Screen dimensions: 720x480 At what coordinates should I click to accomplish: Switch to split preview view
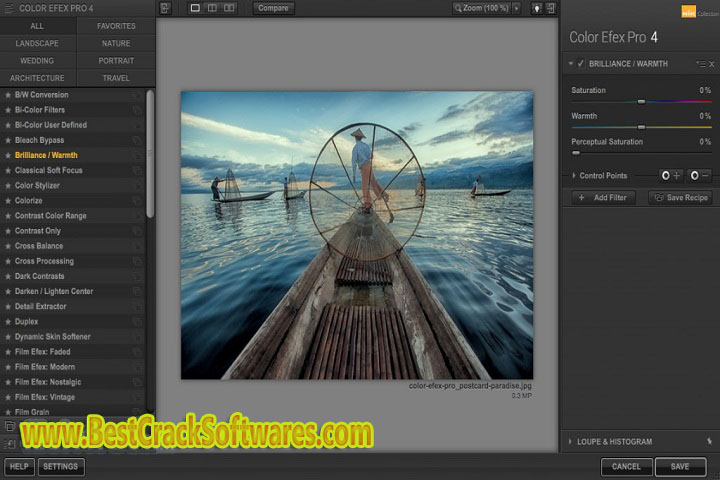tap(212, 8)
